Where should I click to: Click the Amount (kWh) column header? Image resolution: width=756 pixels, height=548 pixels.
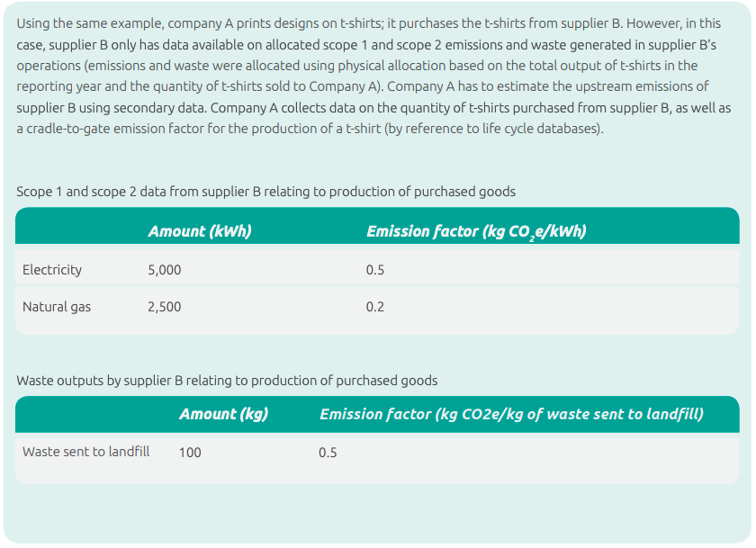pos(200,231)
